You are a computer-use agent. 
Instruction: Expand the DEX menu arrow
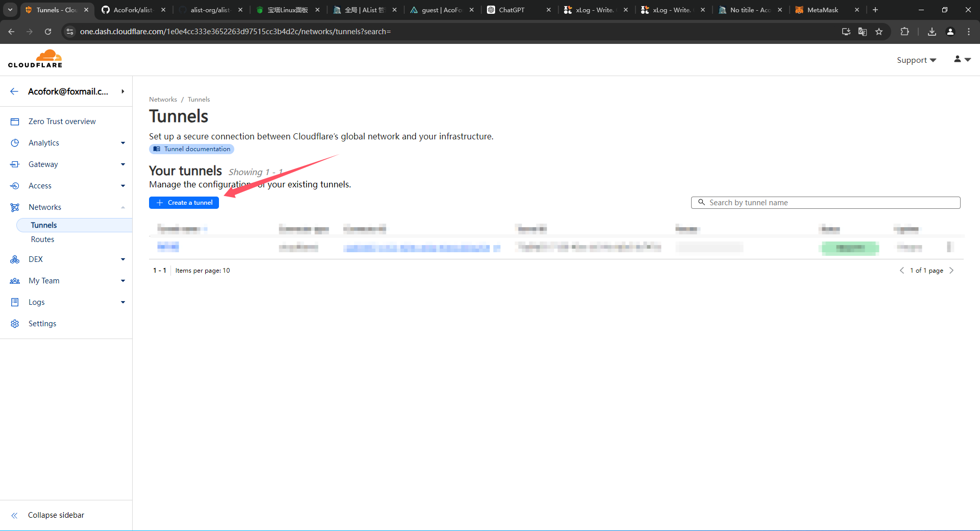(123, 259)
